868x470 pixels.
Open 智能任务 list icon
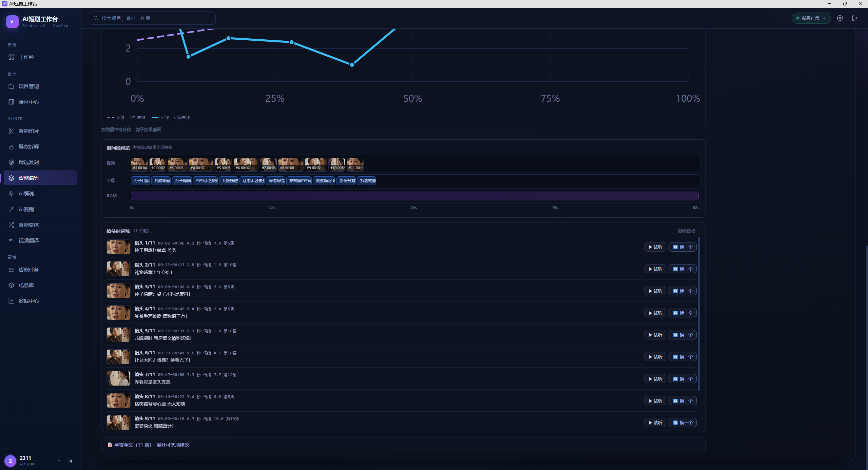(x=11, y=270)
